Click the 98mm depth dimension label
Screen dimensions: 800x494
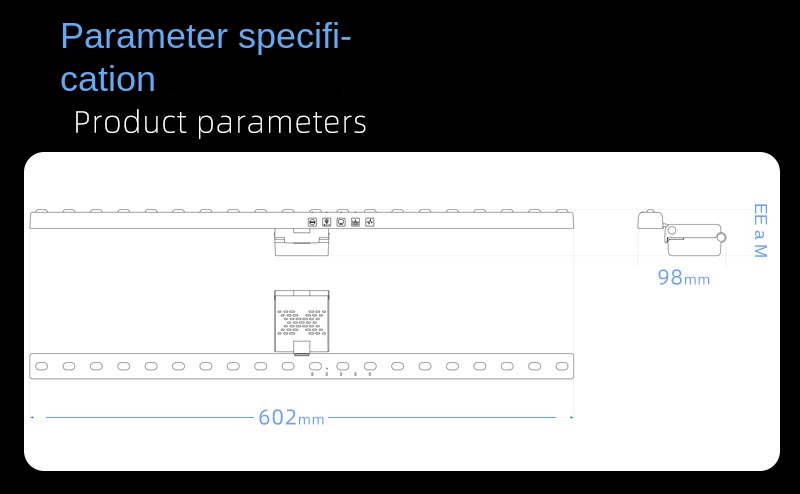tap(684, 278)
